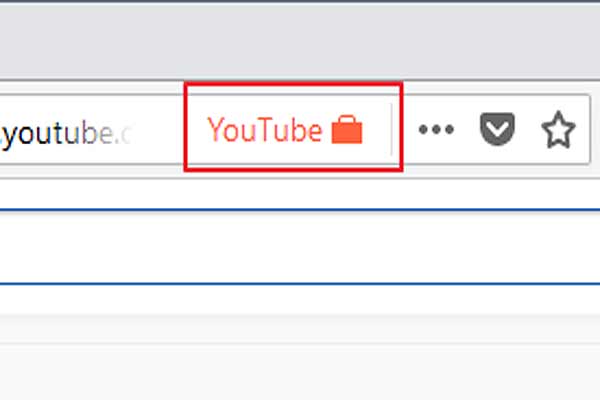Click the upper blue horizontal line
The image size is (600, 400).
pos(300,210)
